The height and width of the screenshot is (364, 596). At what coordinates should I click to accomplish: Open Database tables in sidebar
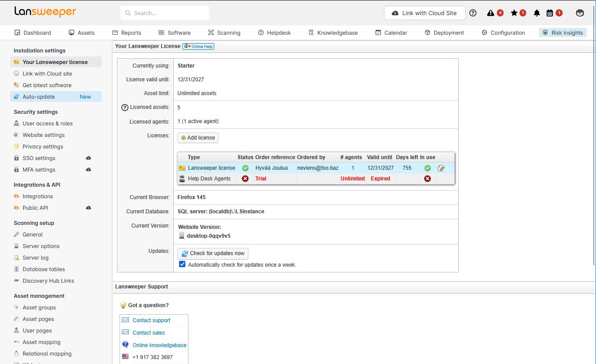(56, 269)
